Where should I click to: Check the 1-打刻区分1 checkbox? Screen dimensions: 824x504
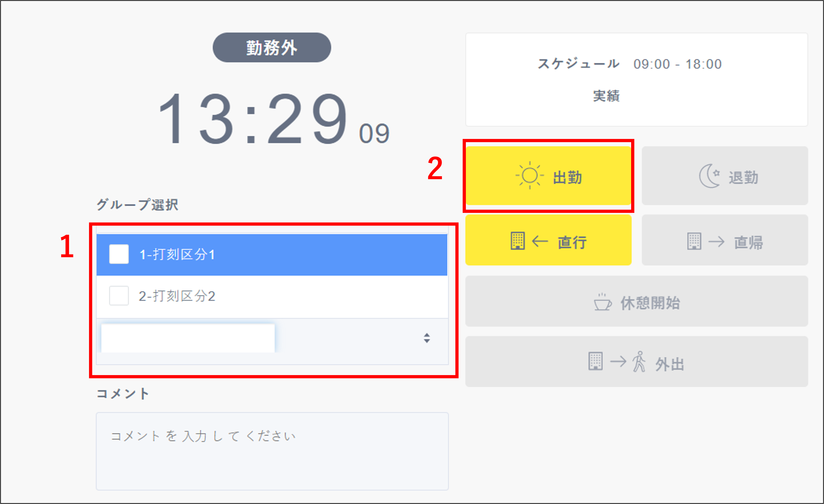pyautogui.click(x=119, y=254)
